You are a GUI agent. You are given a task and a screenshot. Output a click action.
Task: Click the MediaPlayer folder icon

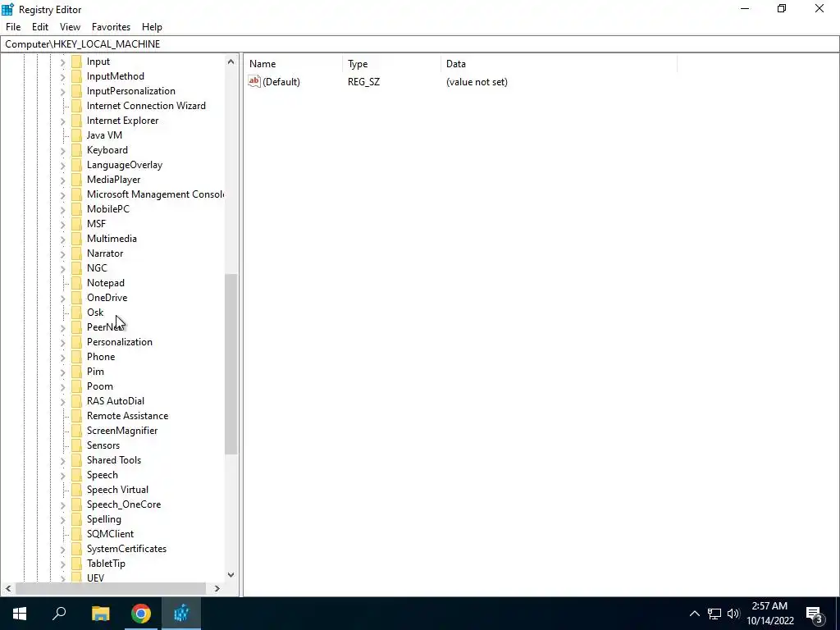click(x=76, y=180)
